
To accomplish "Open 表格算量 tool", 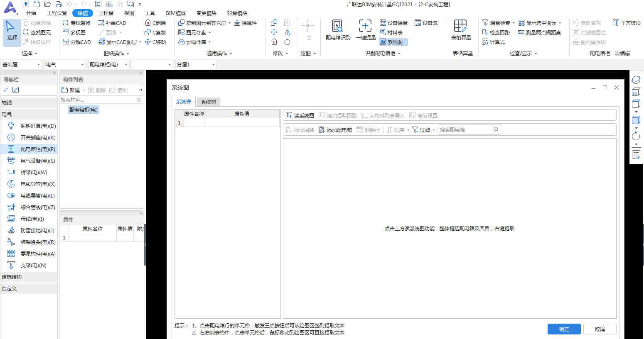I will (x=461, y=30).
